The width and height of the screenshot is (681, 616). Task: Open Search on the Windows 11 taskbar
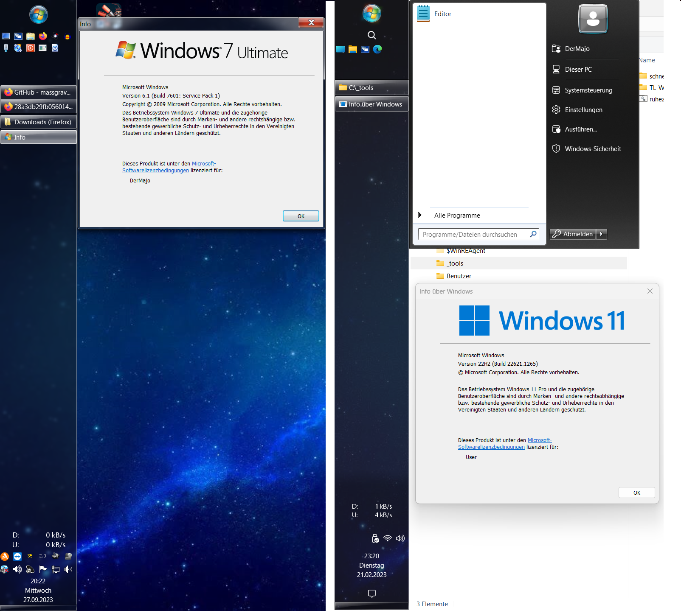coord(371,35)
